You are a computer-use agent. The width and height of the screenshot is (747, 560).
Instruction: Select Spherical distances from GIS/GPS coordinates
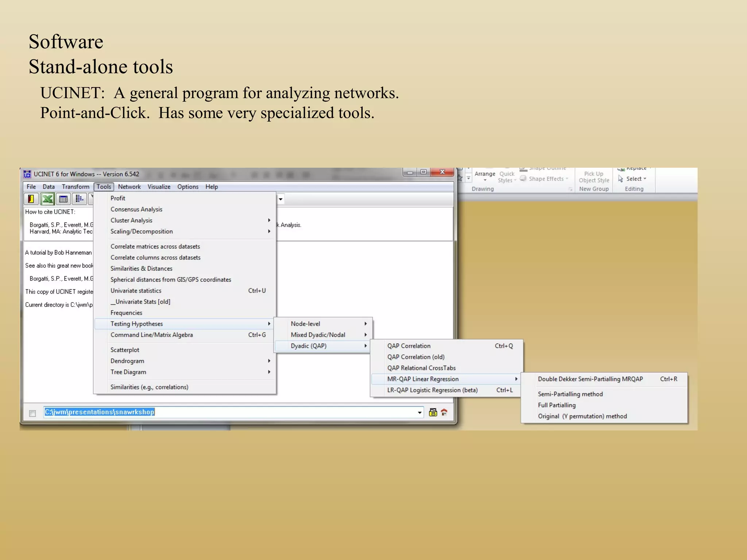pyautogui.click(x=185, y=280)
